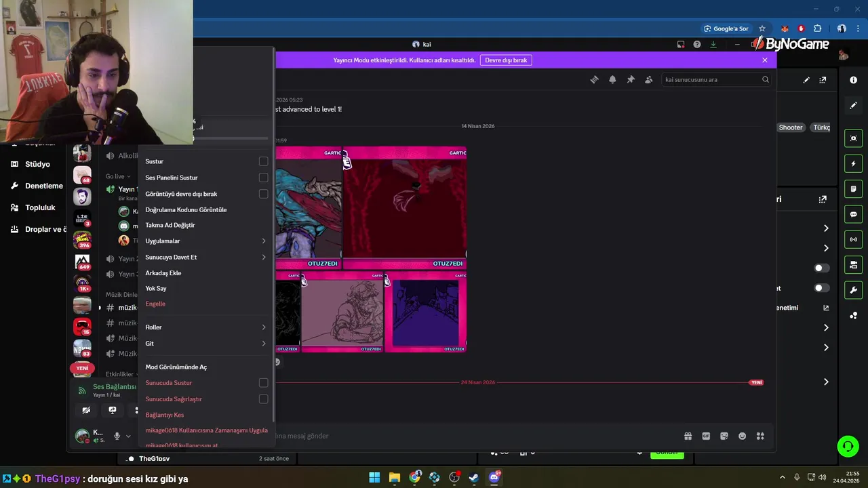
Task: Open the MetaMask fox extension in Chrome
Action: (785, 28)
